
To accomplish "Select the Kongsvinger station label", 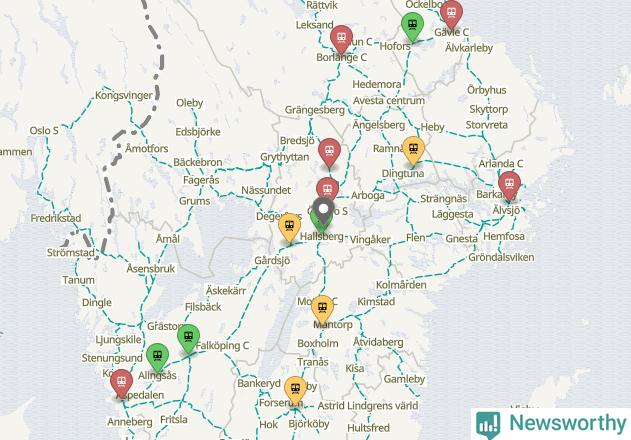I will 124,95.
